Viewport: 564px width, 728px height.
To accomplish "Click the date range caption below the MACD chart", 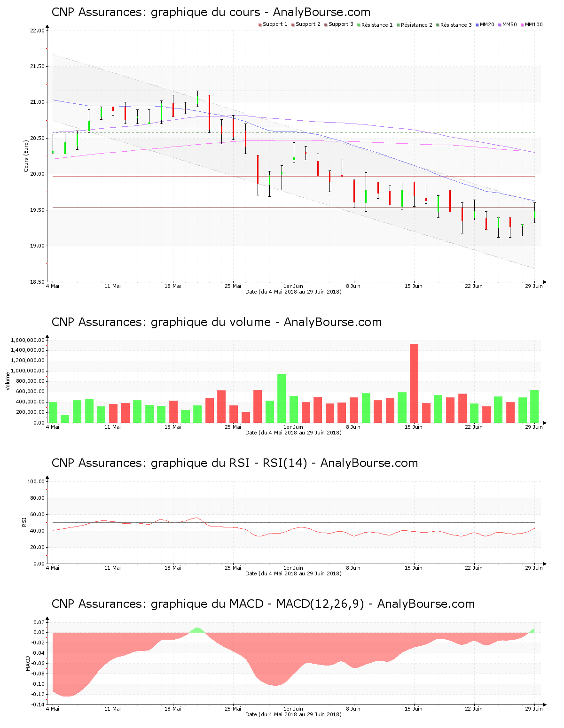I will pyautogui.click(x=293, y=714).
